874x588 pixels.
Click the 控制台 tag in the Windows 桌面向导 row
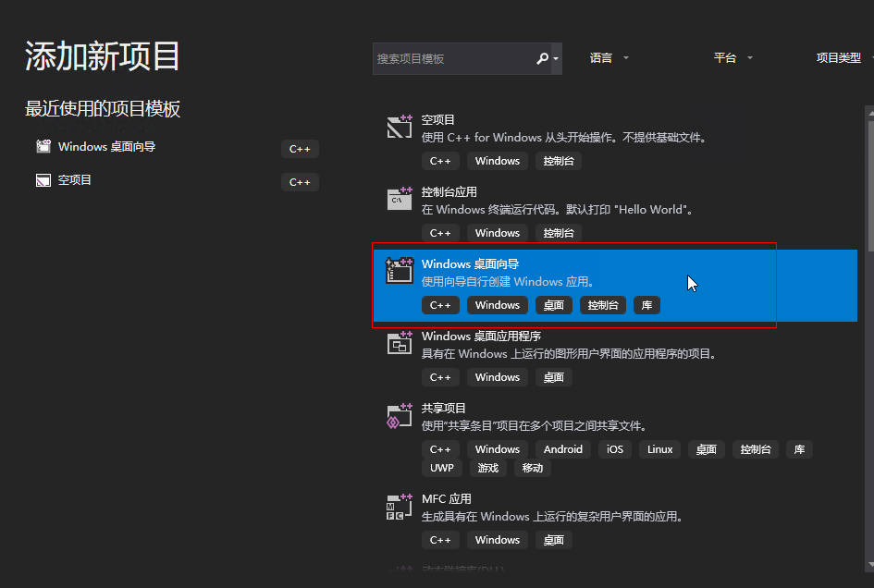pyautogui.click(x=602, y=305)
